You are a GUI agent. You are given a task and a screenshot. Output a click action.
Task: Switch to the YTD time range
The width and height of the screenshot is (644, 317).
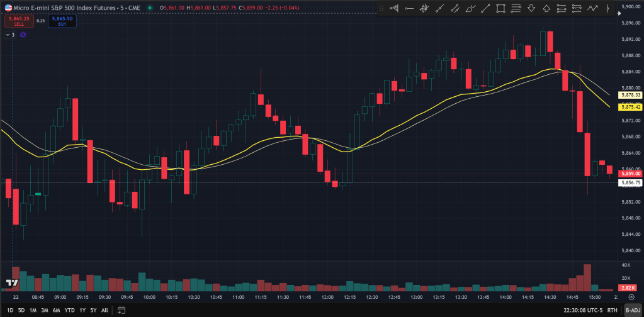point(70,310)
